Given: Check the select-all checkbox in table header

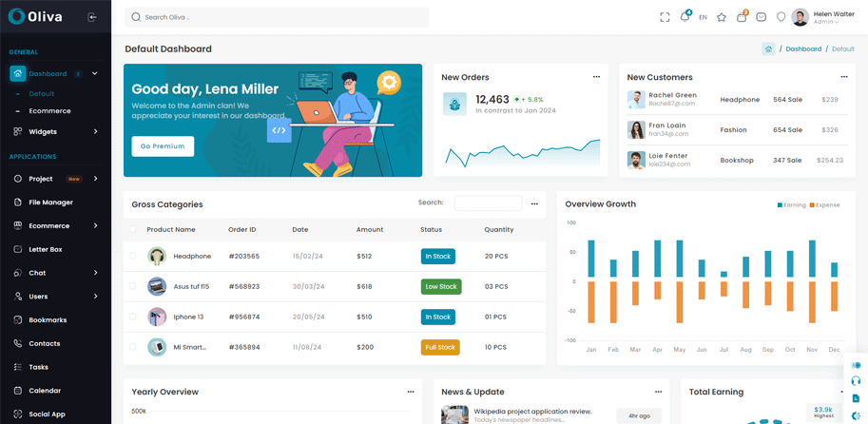Looking at the screenshot, I should click(x=133, y=229).
